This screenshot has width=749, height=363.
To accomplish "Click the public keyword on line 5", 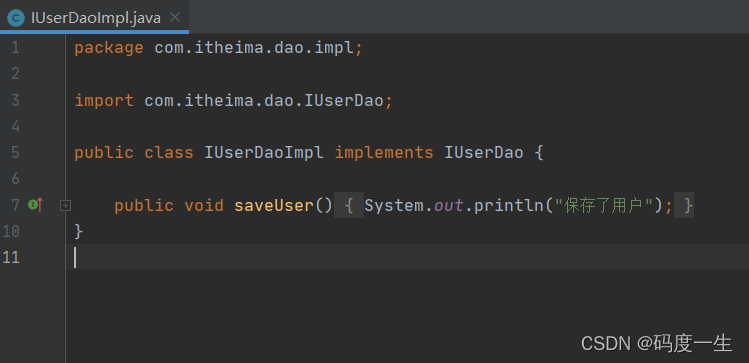I will point(104,153).
